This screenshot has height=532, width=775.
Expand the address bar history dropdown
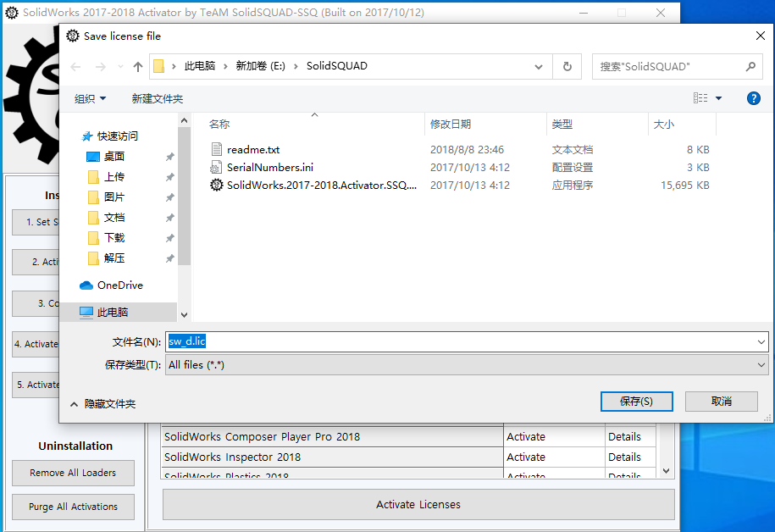click(539, 66)
